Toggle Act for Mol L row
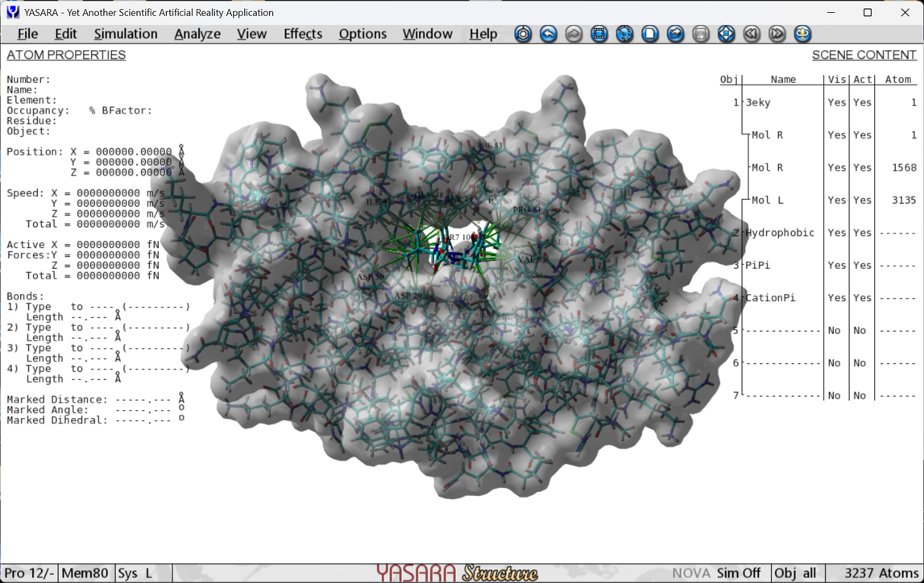The image size is (924, 583). click(862, 201)
